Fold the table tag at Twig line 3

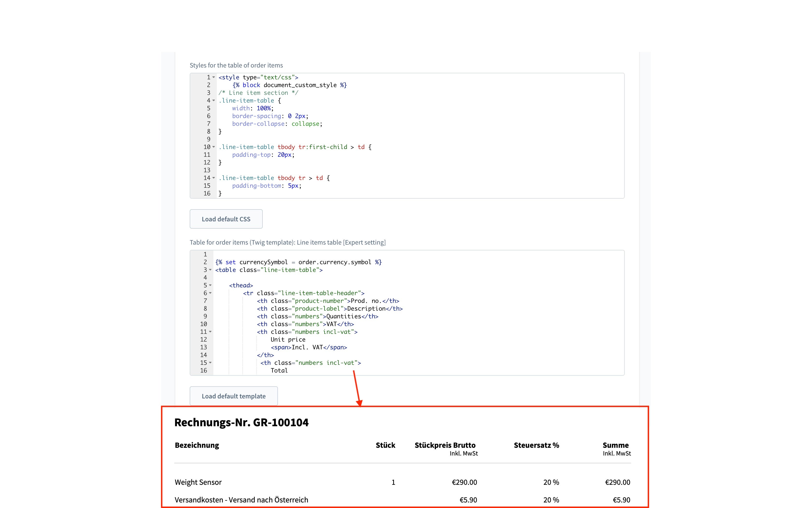(x=210, y=270)
